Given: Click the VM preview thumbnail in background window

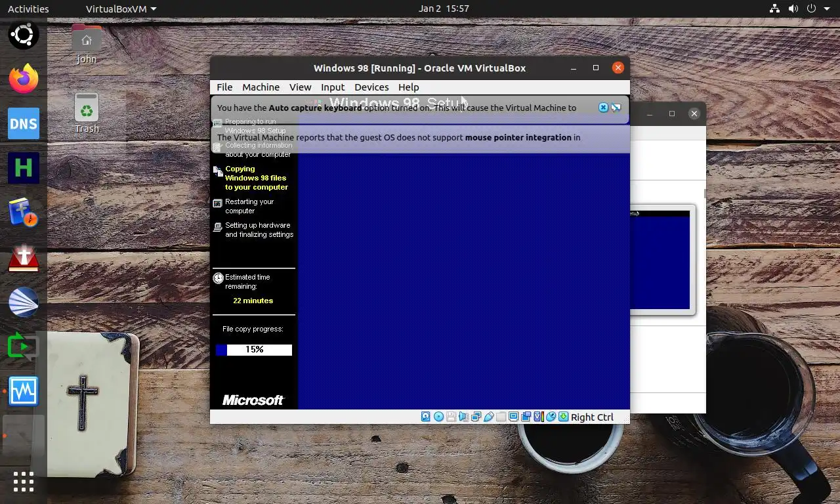Looking at the screenshot, I should (x=660, y=259).
